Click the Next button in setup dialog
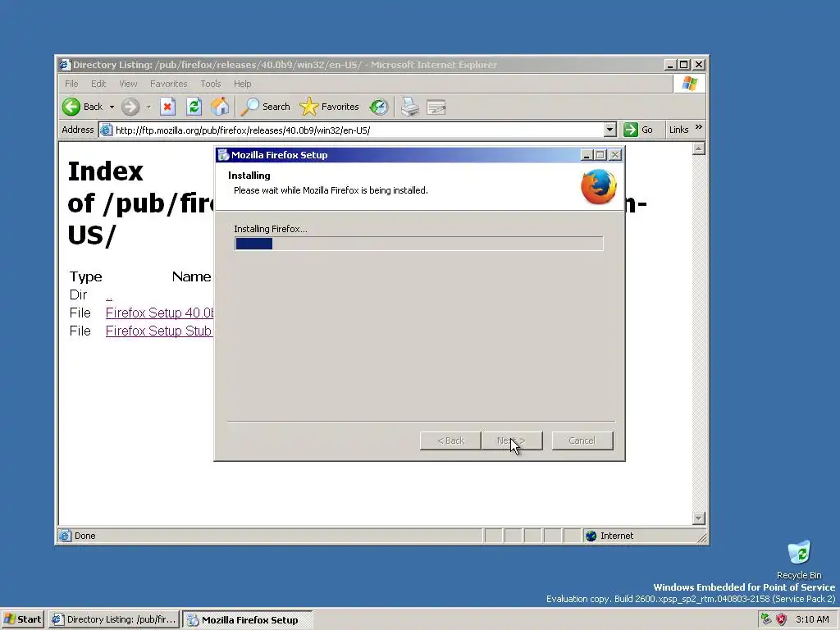The image size is (840, 630). (x=512, y=441)
